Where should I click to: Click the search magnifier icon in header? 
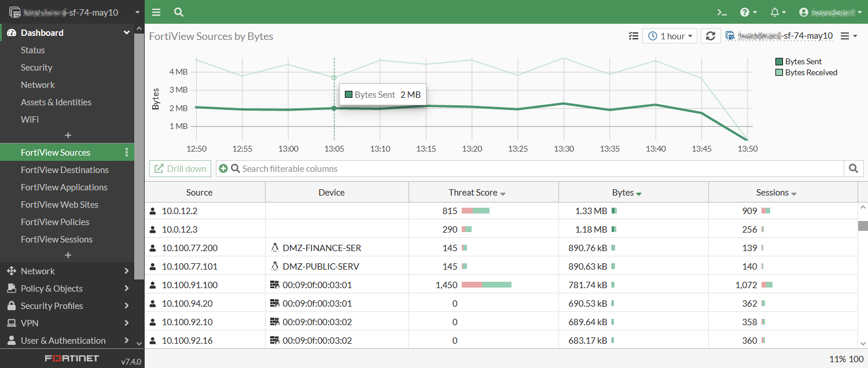[x=179, y=12]
